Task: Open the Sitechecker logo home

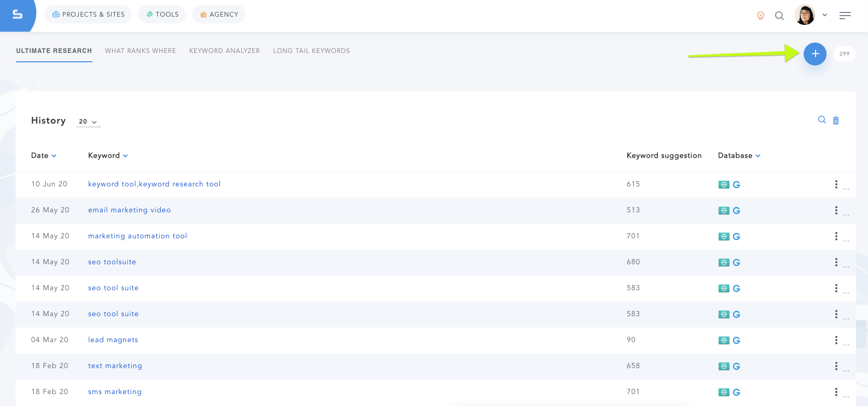Action: point(17,15)
